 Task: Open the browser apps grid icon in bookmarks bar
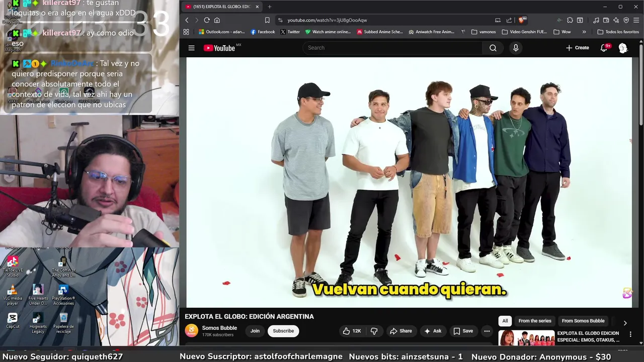tap(186, 32)
